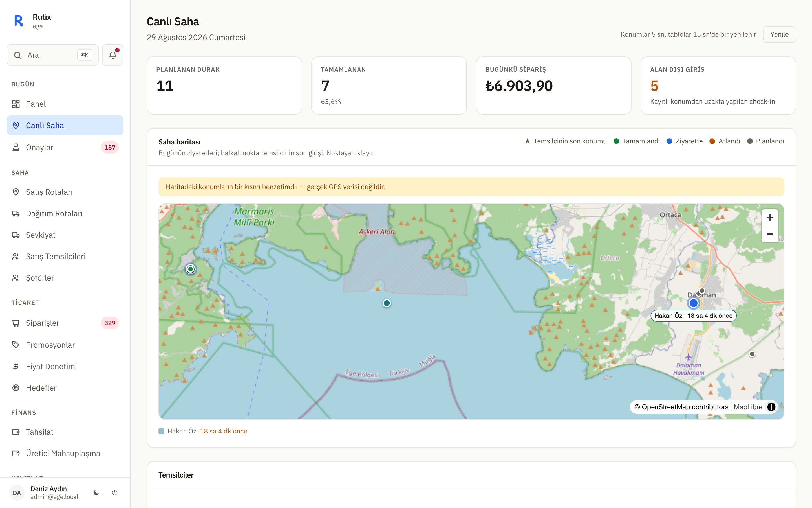Open the MapLibre link
The image size is (812, 508).
[x=748, y=407]
